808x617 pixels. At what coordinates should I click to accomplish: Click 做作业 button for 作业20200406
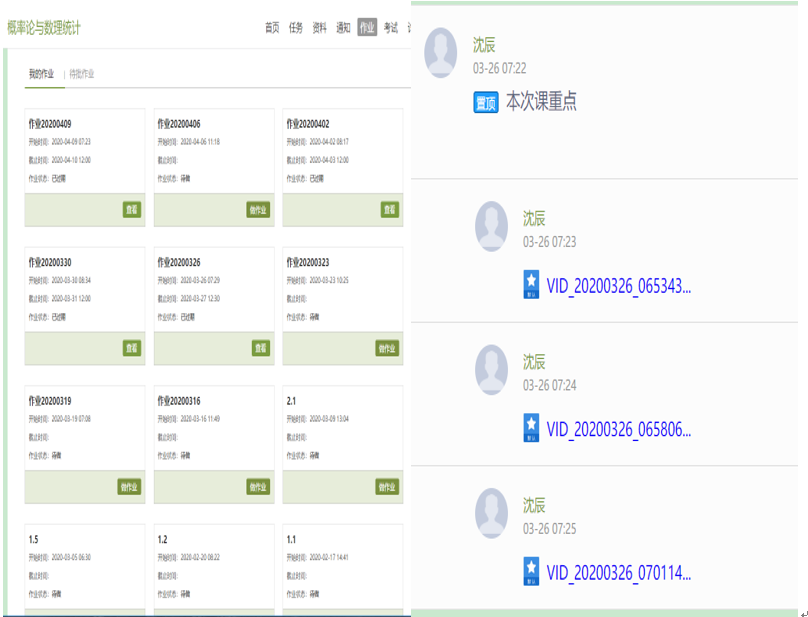coord(258,210)
